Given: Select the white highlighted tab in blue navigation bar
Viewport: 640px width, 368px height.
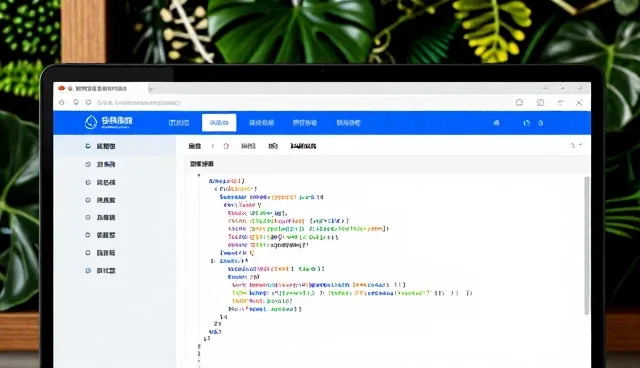Looking at the screenshot, I should coord(219,123).
